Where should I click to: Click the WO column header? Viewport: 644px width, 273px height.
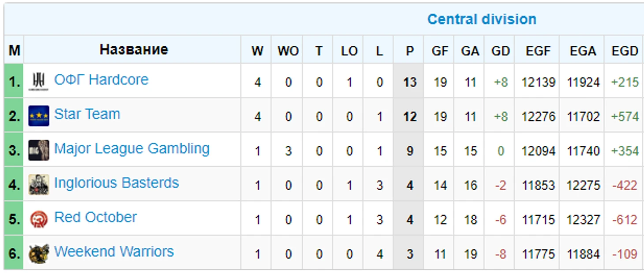point(288,51)
